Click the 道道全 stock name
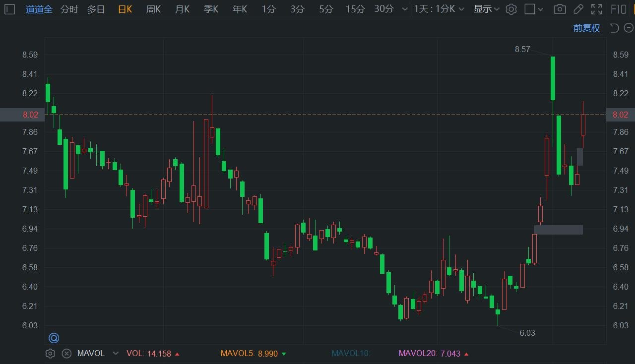 click(x=39, y=9)
